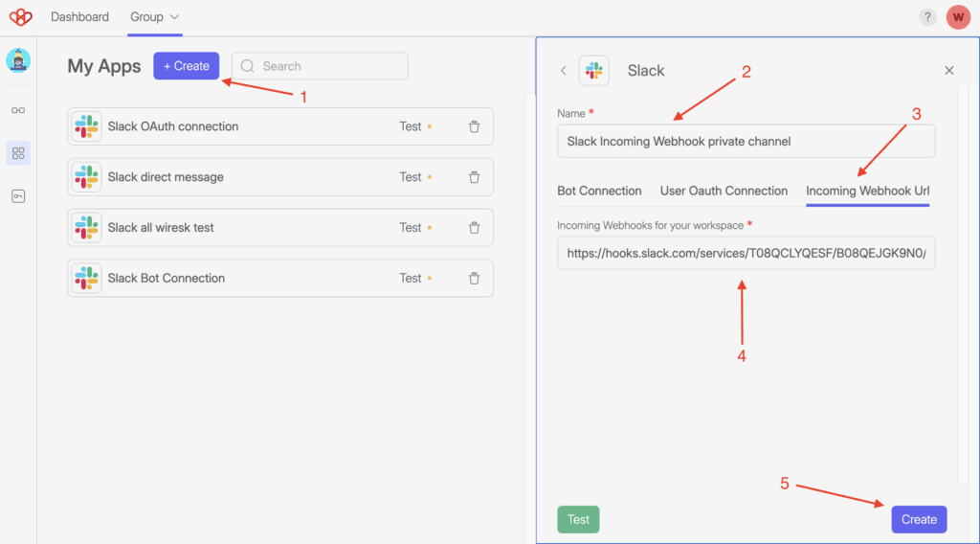Switch to the Bot Connection tab

pyautogui.click(x=599, y=191)
